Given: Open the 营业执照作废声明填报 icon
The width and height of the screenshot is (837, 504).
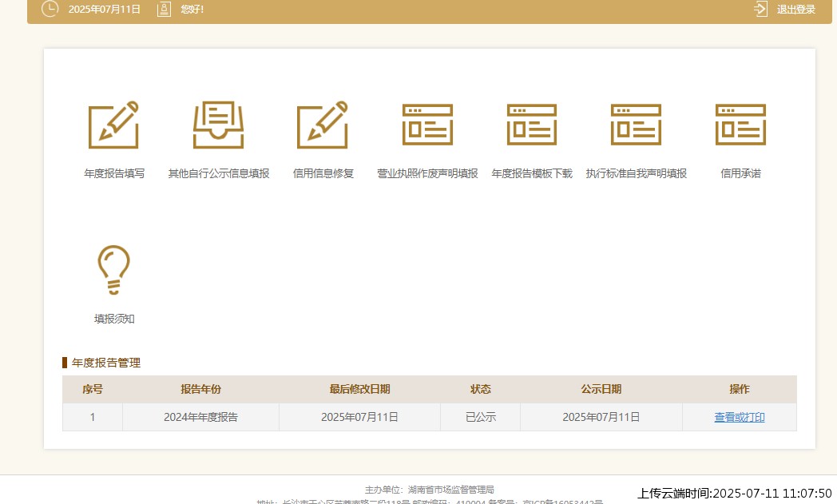Looking at the screenshot, I should point(427,125).
